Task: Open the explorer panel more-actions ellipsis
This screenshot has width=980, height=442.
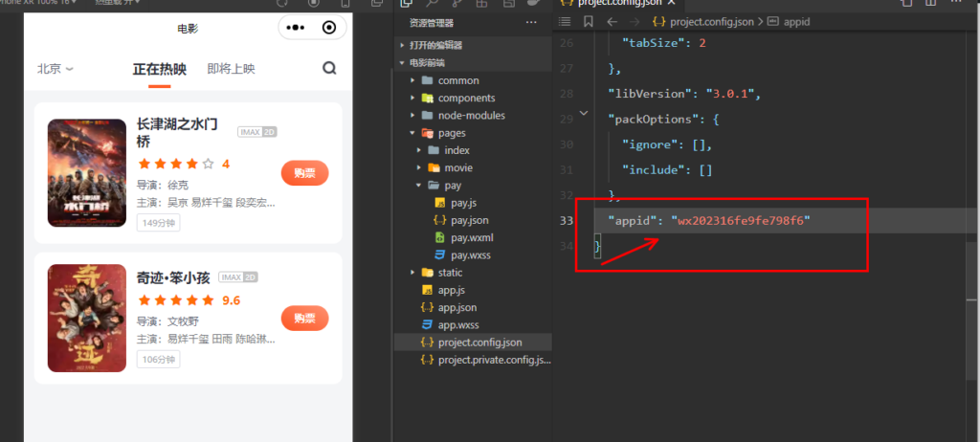Action: [x=531, y=22]
